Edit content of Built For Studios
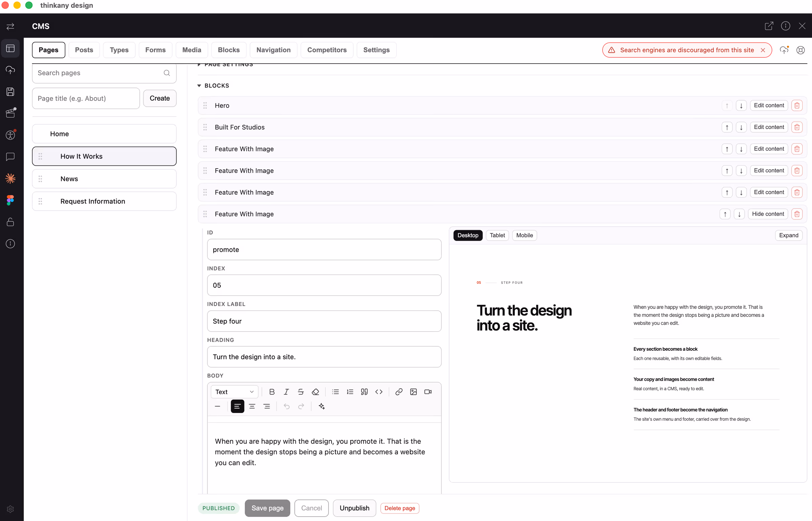The width and height of the screenshot is (812, 521). coord(769,127)
